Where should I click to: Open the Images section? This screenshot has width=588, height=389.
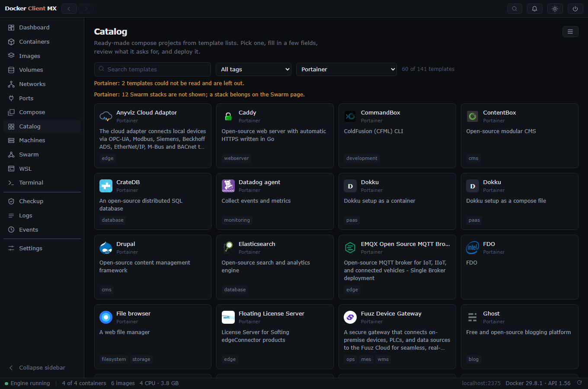(x=42, y=56)
